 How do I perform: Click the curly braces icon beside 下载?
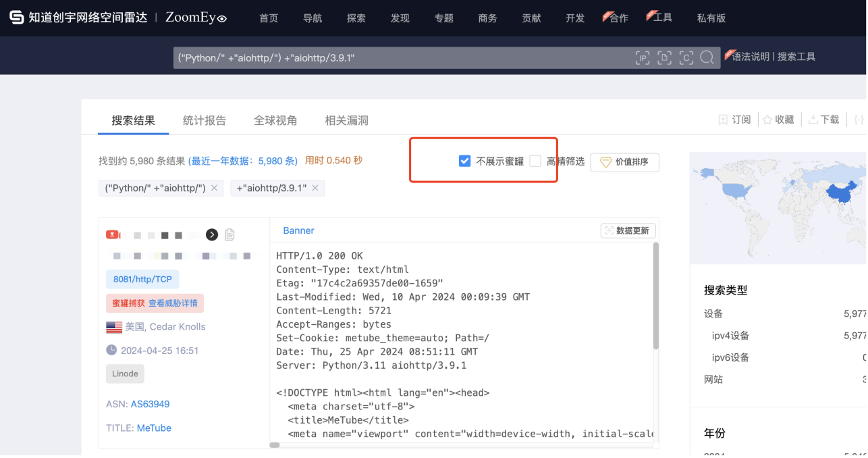[x=859, y=120]
